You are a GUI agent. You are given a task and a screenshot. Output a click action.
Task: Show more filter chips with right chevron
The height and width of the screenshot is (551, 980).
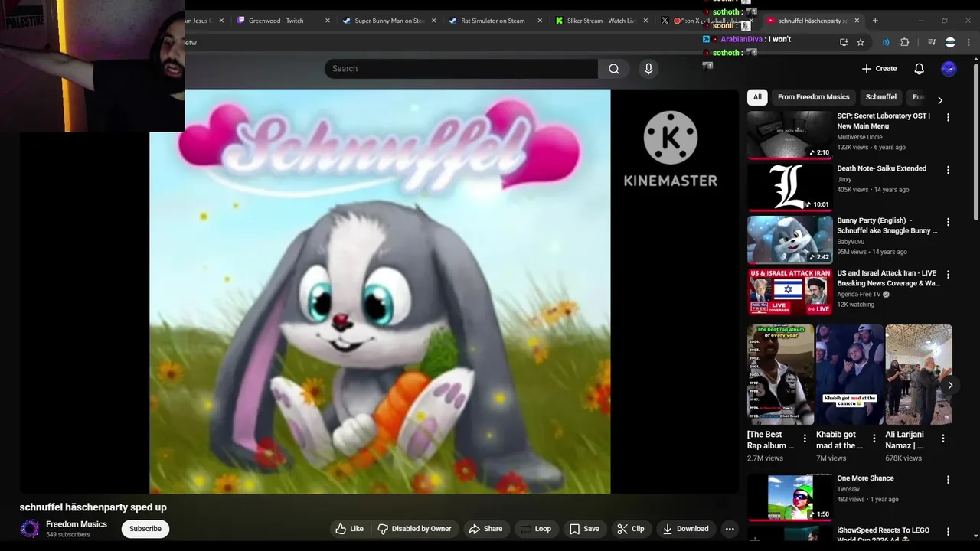click(940, 99)
